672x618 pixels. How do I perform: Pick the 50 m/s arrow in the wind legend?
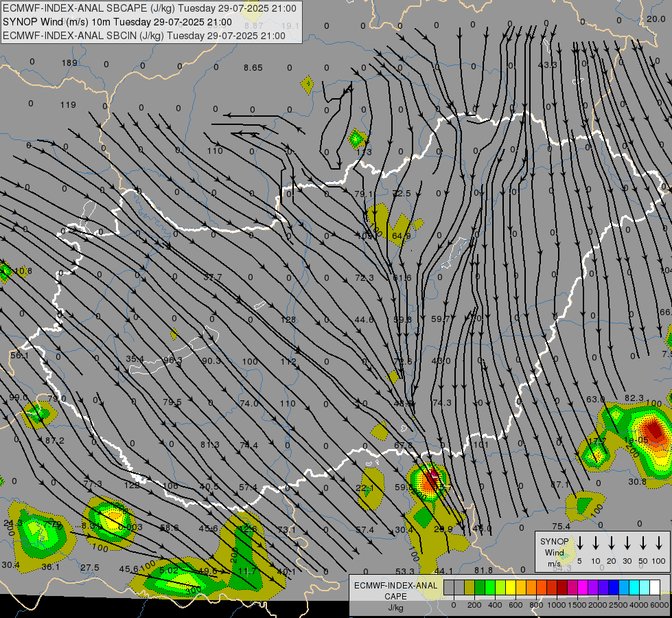[643, 543]
